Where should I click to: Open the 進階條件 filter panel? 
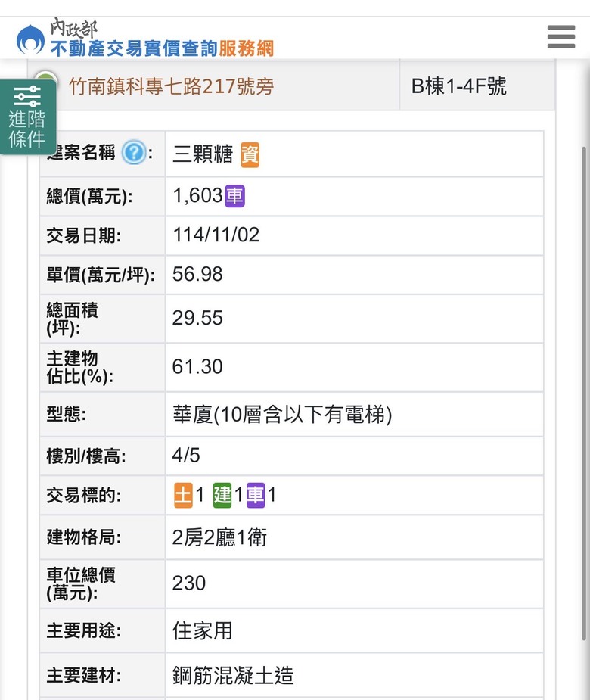(27, 117)
